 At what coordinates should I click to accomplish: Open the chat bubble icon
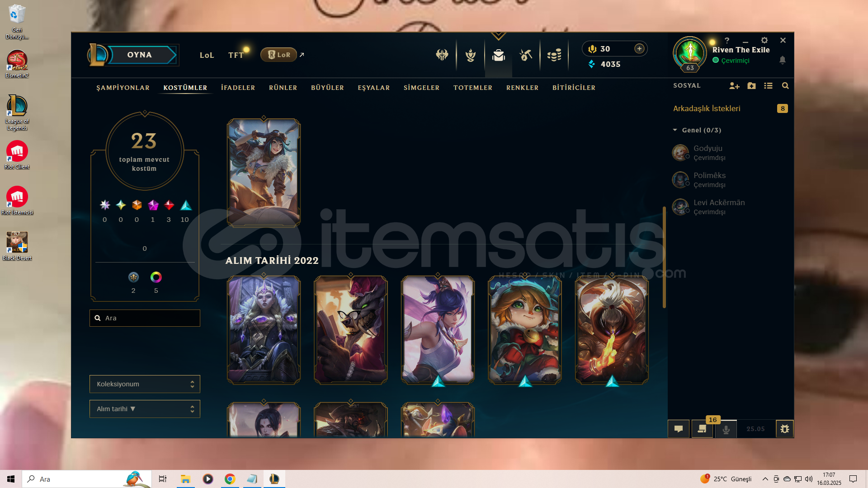pyautogui.click(x=679, y=429)
